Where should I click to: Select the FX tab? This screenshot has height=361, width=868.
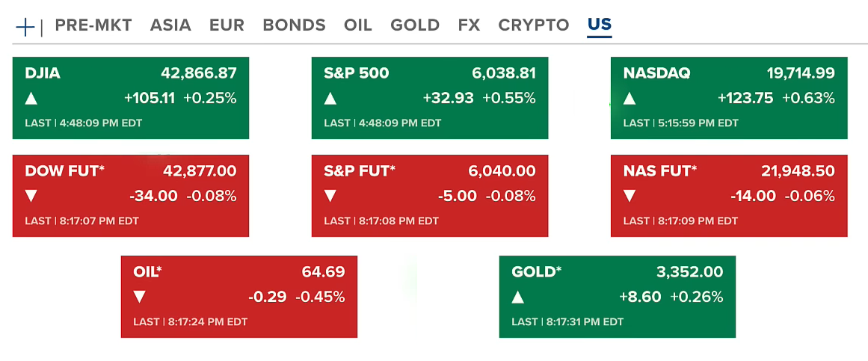(x=469, y=25)
